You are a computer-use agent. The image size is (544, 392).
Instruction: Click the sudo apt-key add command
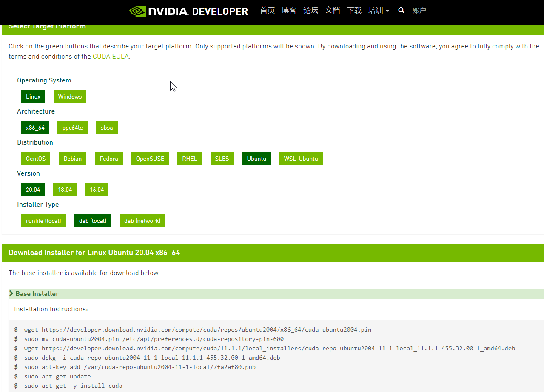click(140, 367)
